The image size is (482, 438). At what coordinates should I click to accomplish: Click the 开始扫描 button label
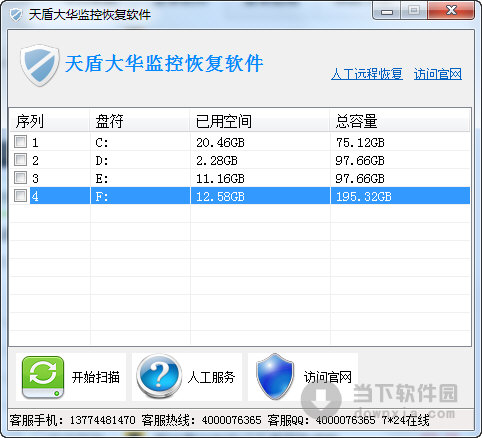(x=96, y=377)
